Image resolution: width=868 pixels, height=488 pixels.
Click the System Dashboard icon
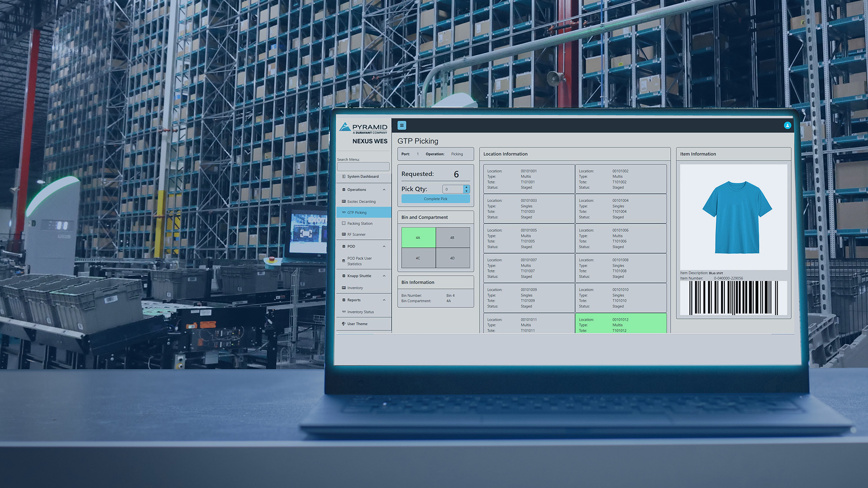pos(344,177)
